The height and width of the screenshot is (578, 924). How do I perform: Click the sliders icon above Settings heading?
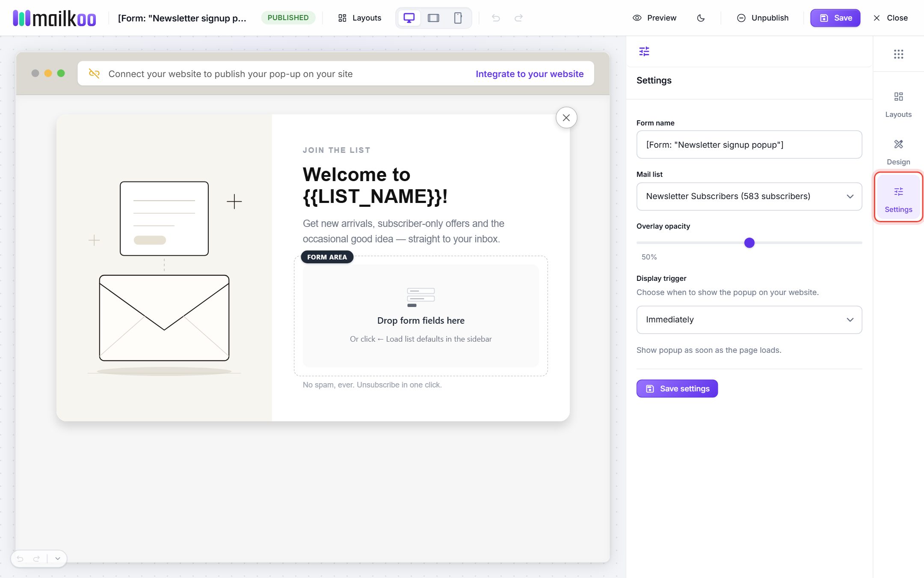pyautogui.click(x=644, y=51)
